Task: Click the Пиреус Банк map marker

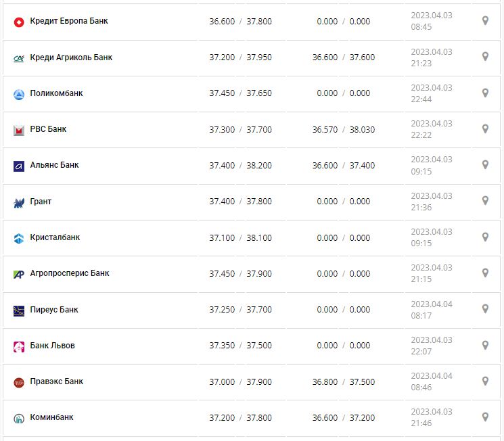Action: click(x=485, y=309)
